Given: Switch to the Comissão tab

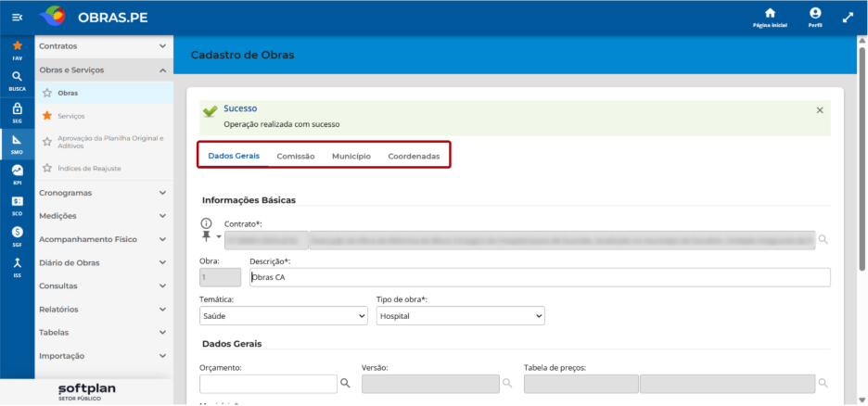Looking at the screenshot, I should (x=296, y=156).
